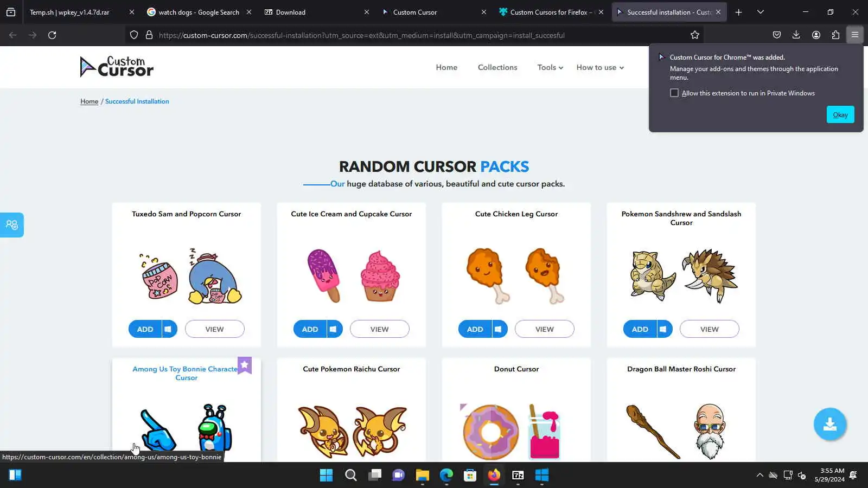Click Successful Installation breadcrumb text
868x488 pixels.
137,101
